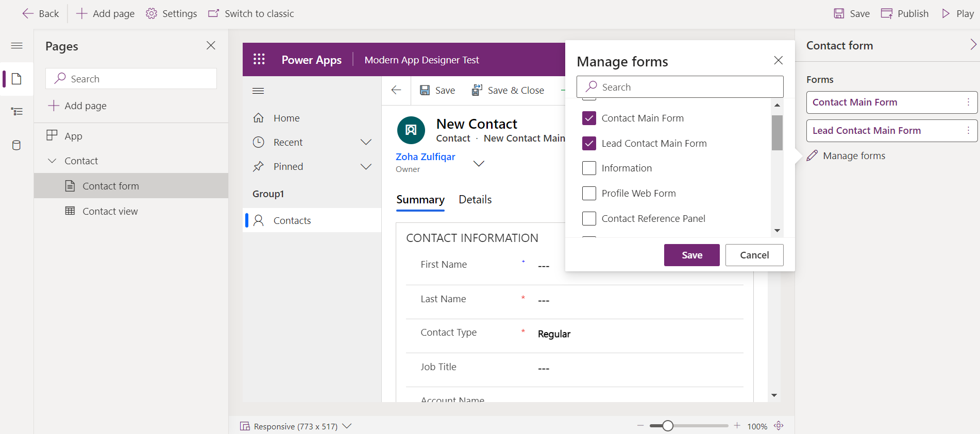The image size is (980, 434).
Task: Check the Contact Reference Panel checkbox
Action: click(x=589, y=218)
